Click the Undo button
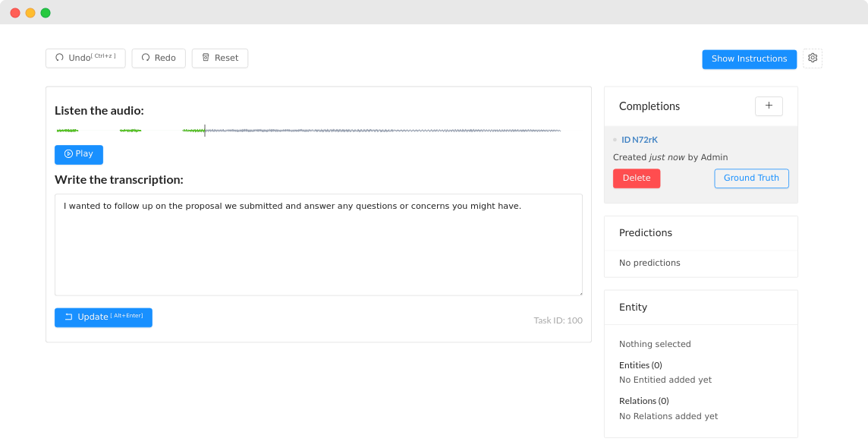Viewport: 868px width, 448px height. coord(85,58)
